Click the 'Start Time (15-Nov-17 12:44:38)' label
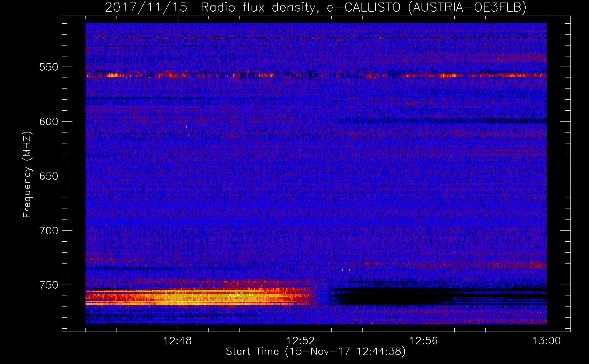Viewport: 589px width, 364px height. click(x=316, y=352)
